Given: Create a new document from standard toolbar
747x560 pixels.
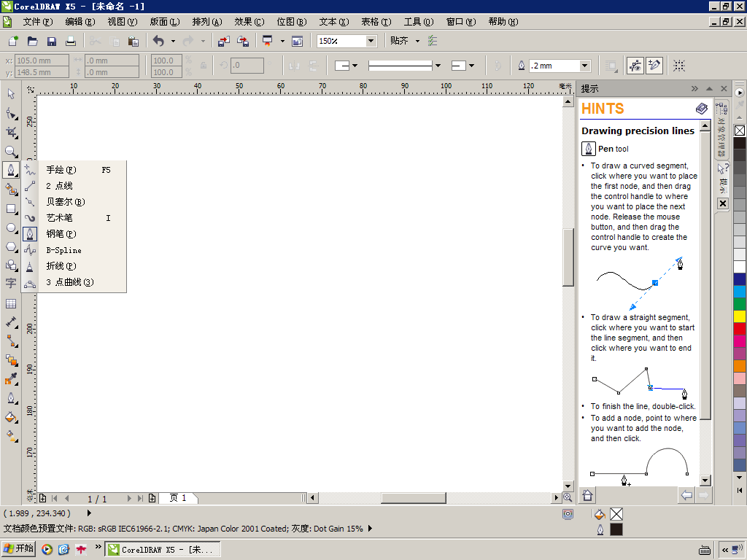Looking at the screenshot, I should pos(13,41).
